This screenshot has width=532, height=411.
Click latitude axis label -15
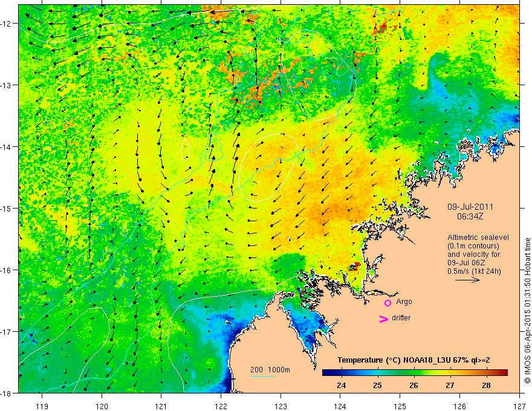coord(7,209)
